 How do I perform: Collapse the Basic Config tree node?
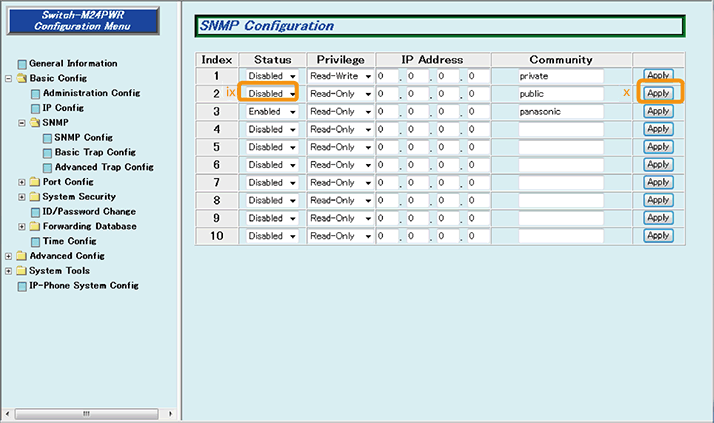click(x=8, y=78)
